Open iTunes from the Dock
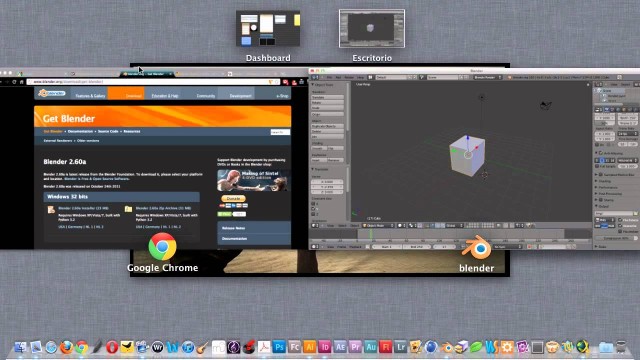Image resolution: width=640 pixels, height=360 pixels. [x=188, y=347]
